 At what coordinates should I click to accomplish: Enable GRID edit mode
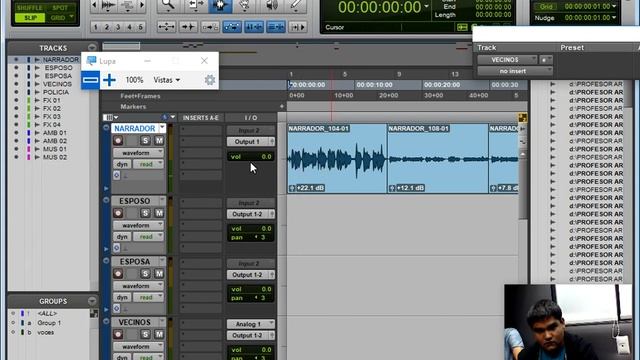58,18
